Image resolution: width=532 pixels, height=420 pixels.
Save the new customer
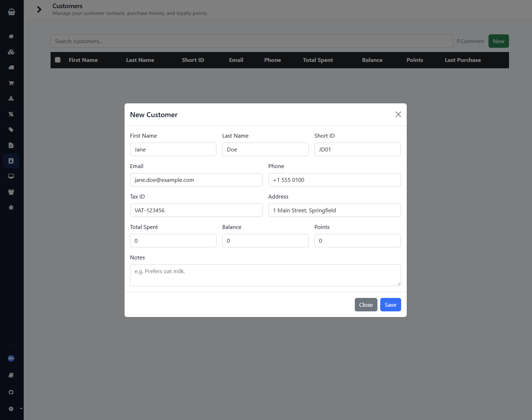point(391,305)
